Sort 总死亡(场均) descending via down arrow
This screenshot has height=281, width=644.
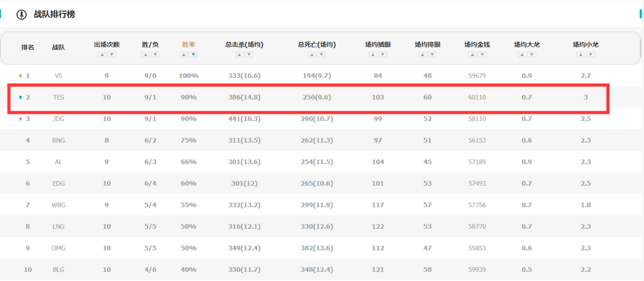(x=322, y=55)
